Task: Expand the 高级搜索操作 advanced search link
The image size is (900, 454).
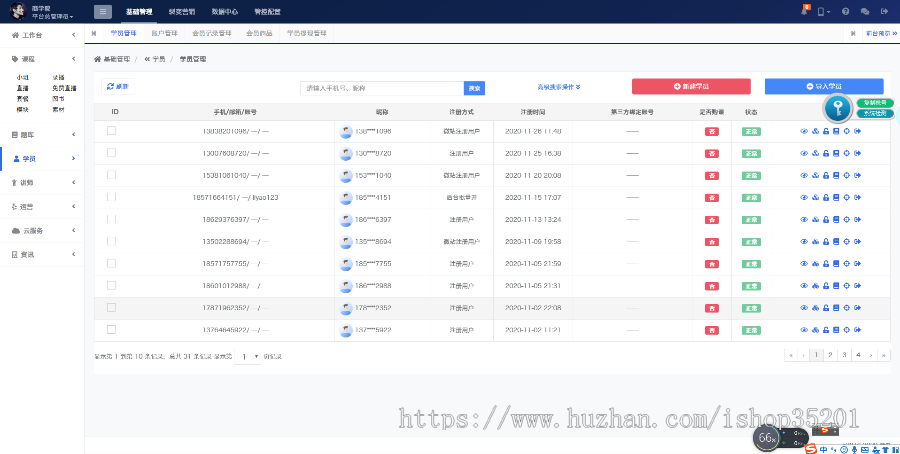Action: point(558,87)
